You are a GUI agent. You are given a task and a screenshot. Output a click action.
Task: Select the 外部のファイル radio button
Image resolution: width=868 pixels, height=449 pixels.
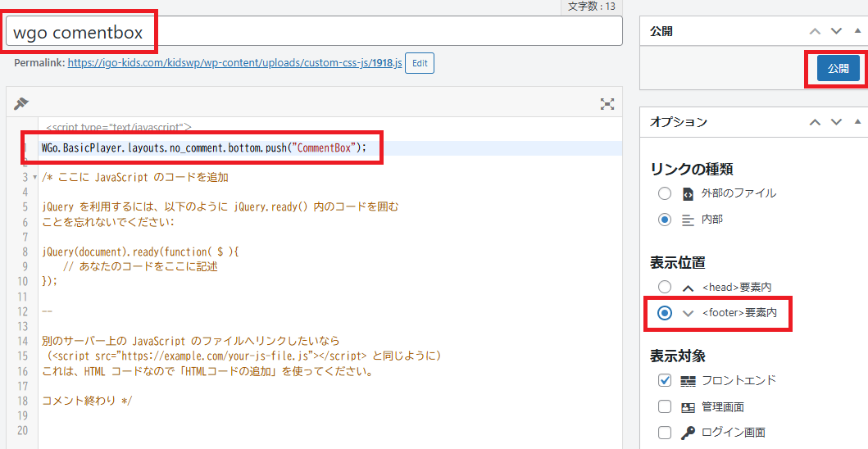(664, 193)
